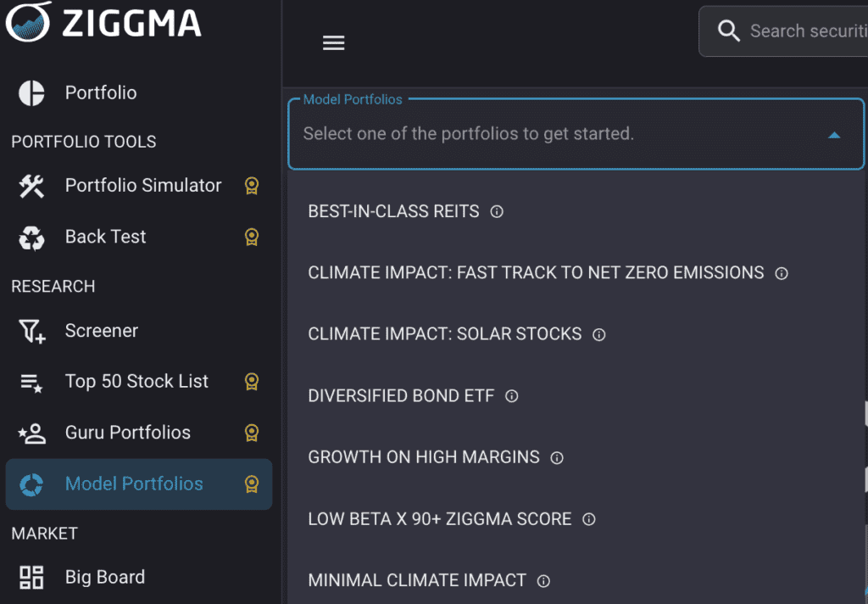Click the Big Board grid icon
868x604 pixels.
(31, 578)
